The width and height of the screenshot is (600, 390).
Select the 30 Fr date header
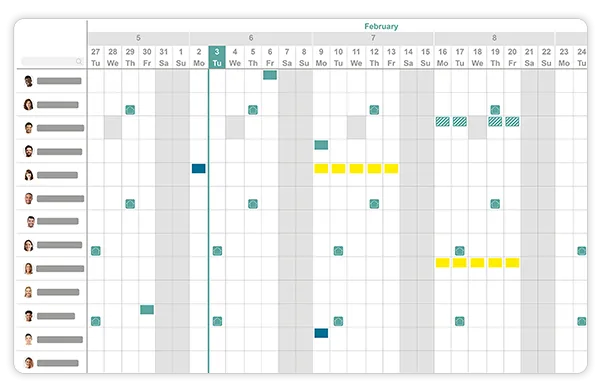click(x=147, y=57)
